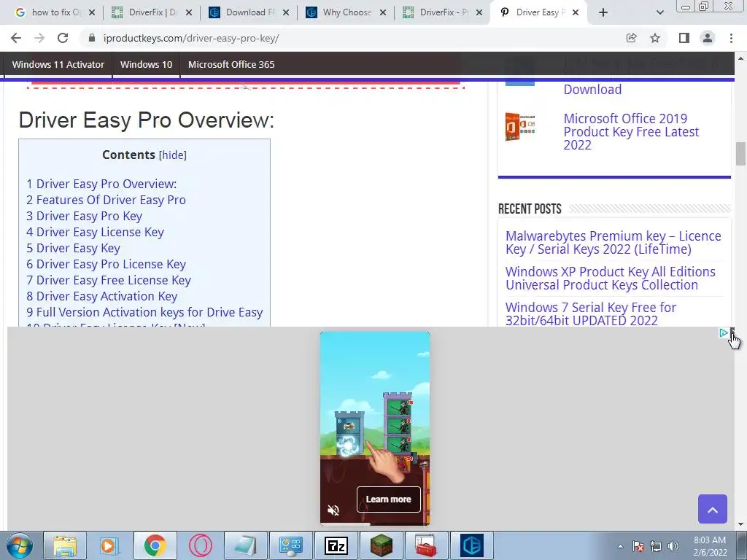Viewport: 747px width, 560px height.
Task: Open the Chrome profile avatar menu
Action: [708, 38]
